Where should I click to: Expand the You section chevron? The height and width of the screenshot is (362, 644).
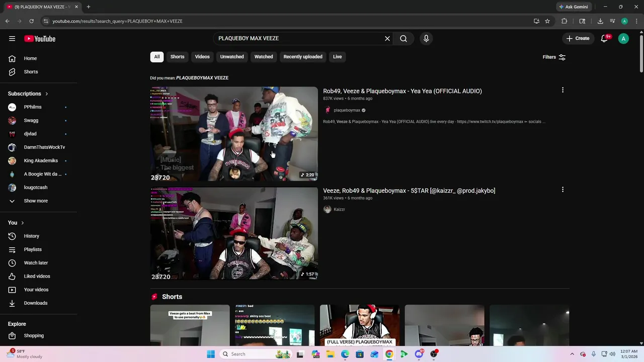coord(22,223)
